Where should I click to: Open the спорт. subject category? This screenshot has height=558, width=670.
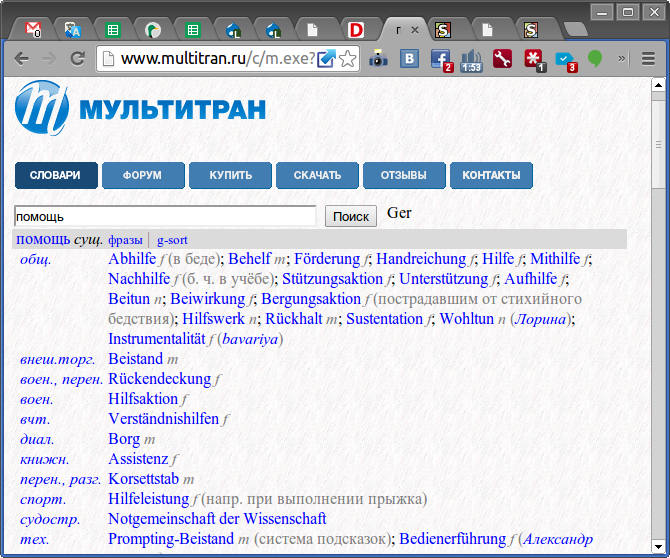tap(43, 499)
